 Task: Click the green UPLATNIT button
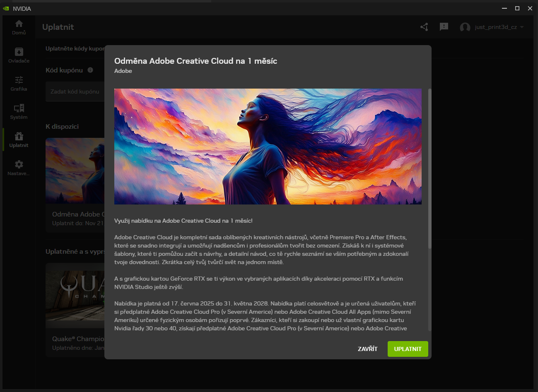(x=408, y=349)
